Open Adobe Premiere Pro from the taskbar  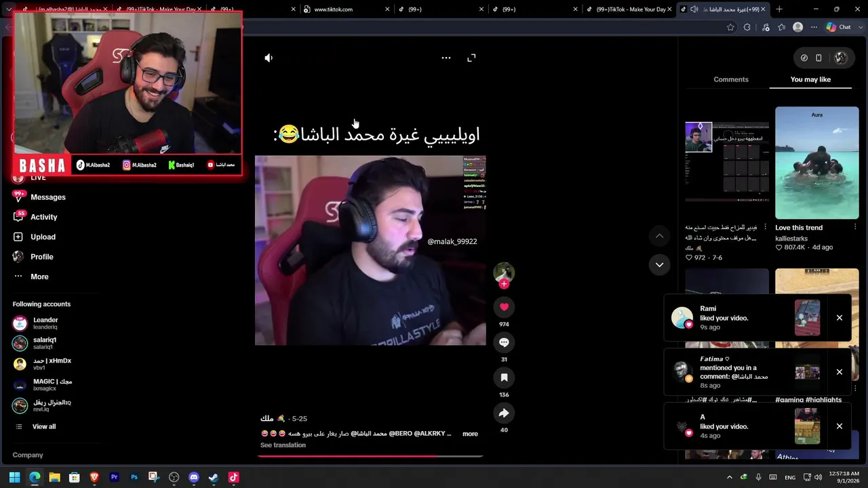pos(114,477)
